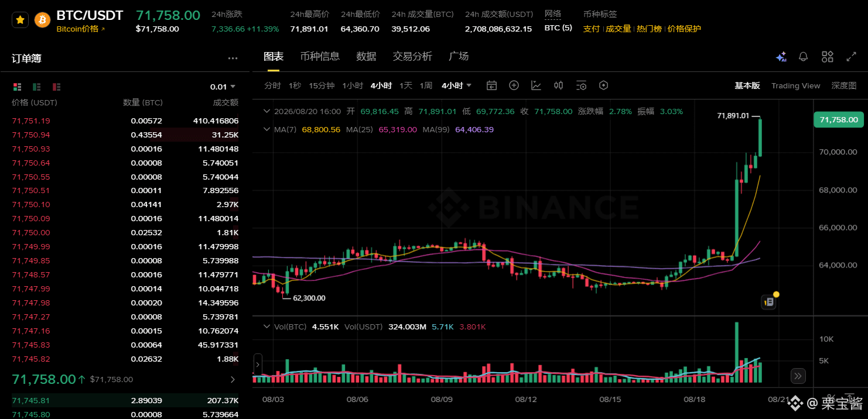The image size is (868, 419).
Task: Open the 0.01 price precision dropdown
Action: (223, 87)
